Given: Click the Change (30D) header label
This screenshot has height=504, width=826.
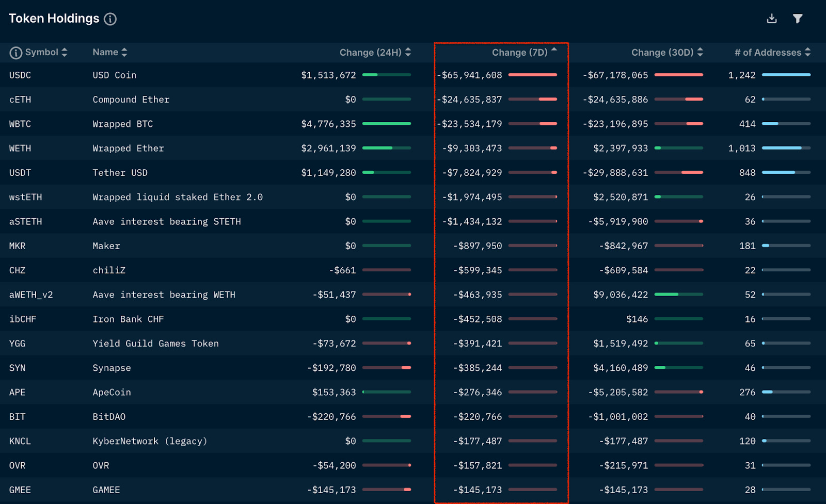Looking at the screenshot, I should click(x=662, y=53).
